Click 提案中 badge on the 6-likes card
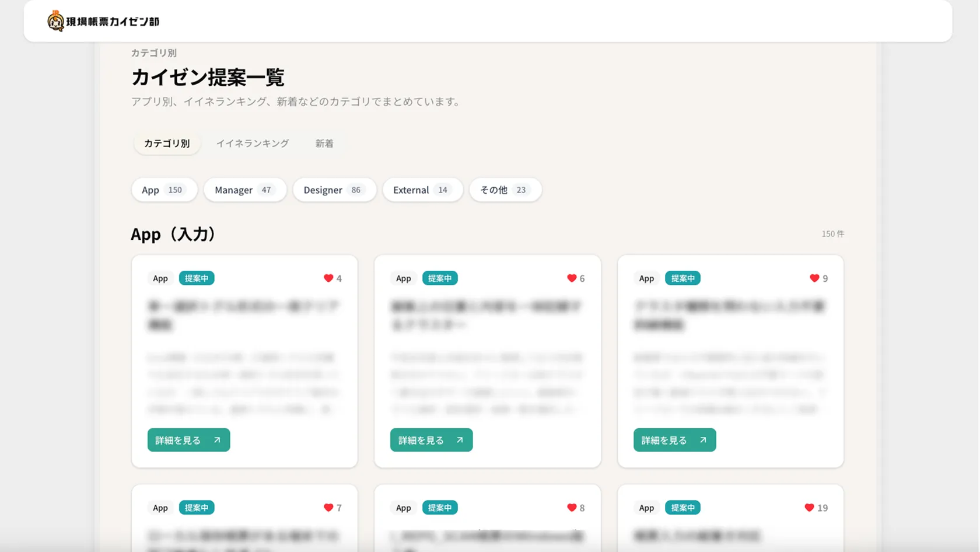 [x=440, y=278]
